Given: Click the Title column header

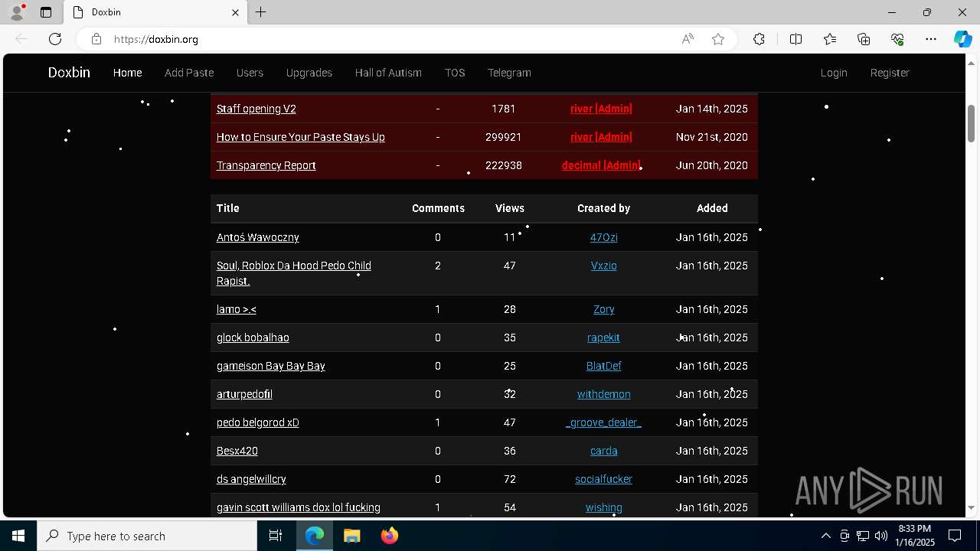Looking at the screenshot, I should coord(228,208).
